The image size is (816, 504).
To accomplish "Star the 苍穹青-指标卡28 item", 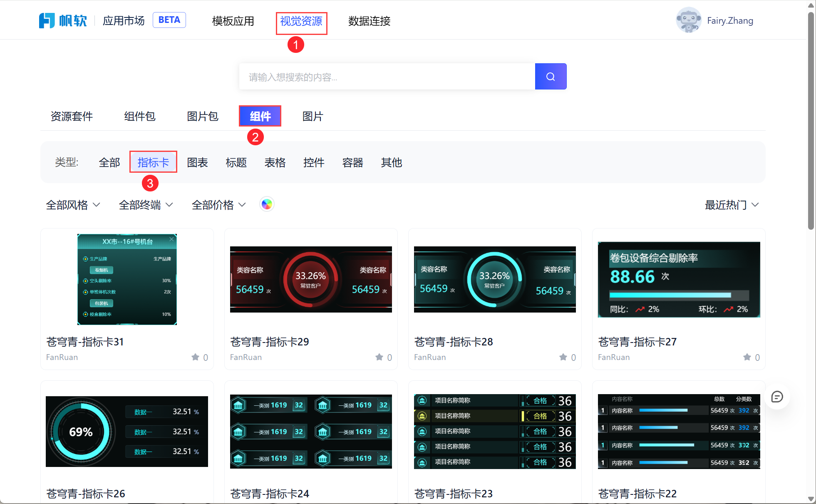I will tap(563, 357).
